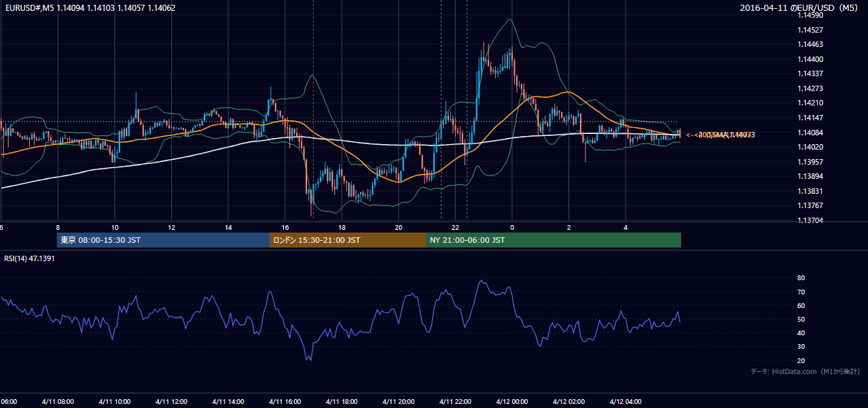This screenshot has width=868, height=408.
Task: Click the 4/11 18:00 time axis label
Action: point(342,401)
